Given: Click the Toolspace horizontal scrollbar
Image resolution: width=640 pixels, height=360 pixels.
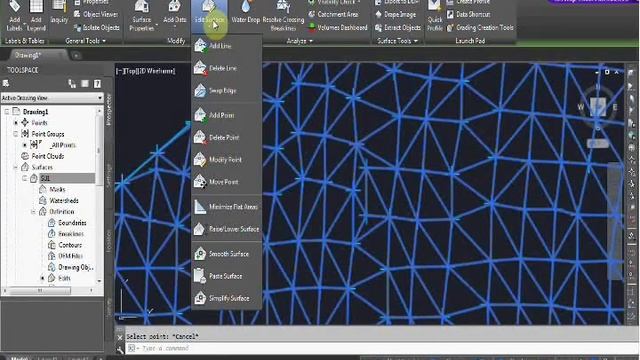Looking at the screenshot, I should (x=40, y=291).
